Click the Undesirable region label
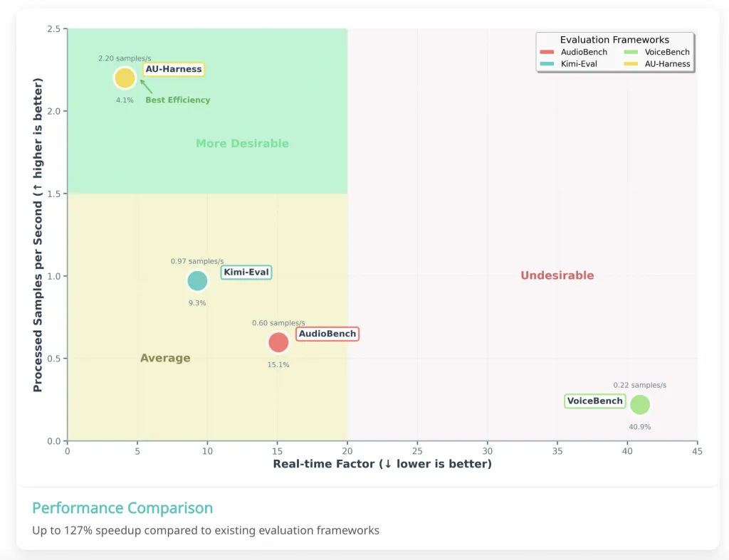The height and width of the screenshot is (560, 729). (557, 275)
